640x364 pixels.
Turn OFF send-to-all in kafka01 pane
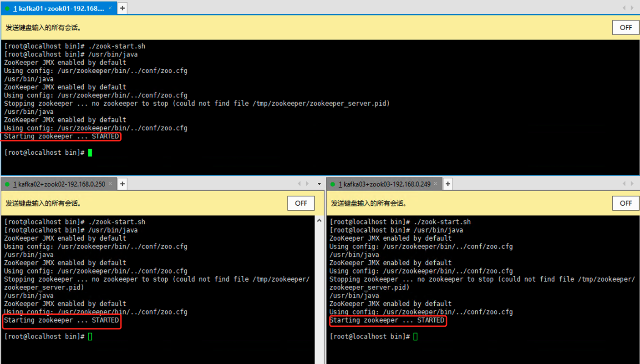click(626, 27)
